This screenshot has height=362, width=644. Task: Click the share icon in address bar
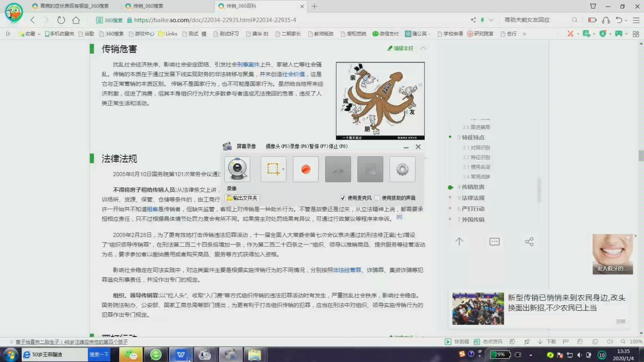[x=473, y=20]
